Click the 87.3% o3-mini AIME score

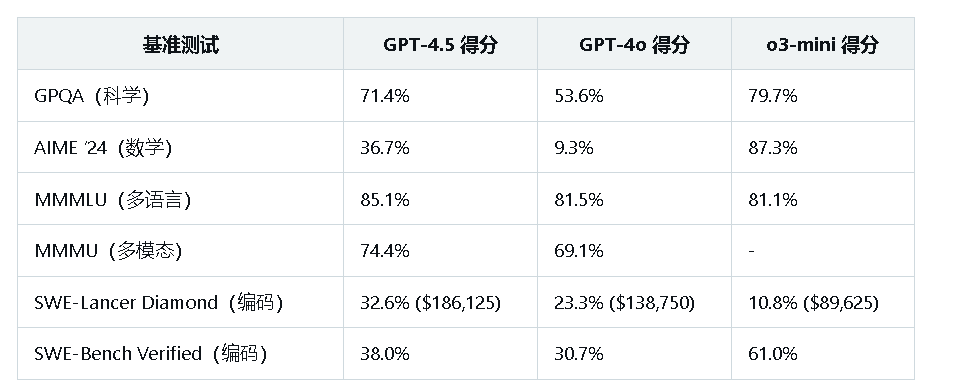(773, 148)
